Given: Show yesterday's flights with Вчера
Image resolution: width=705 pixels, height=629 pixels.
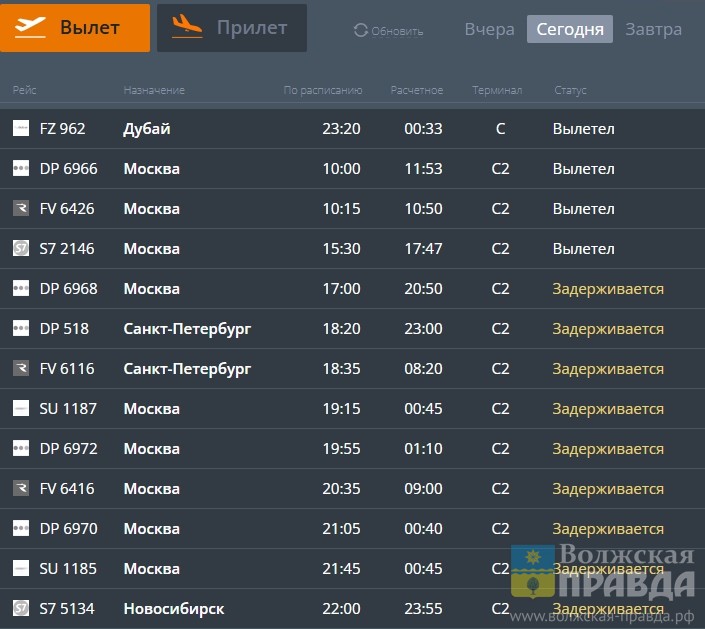Looking at the screenshot, I should pos(489,29).
